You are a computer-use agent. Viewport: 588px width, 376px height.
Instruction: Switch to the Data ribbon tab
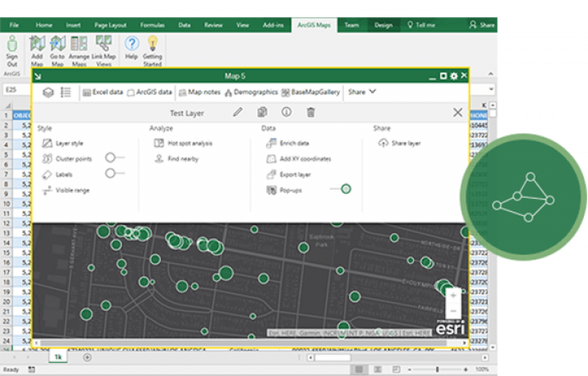185,25
